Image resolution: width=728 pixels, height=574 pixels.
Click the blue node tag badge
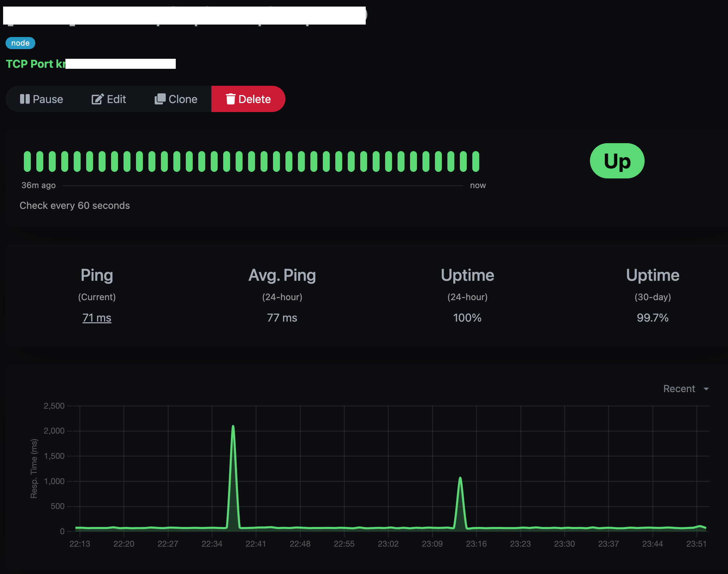tap(20, 43)
